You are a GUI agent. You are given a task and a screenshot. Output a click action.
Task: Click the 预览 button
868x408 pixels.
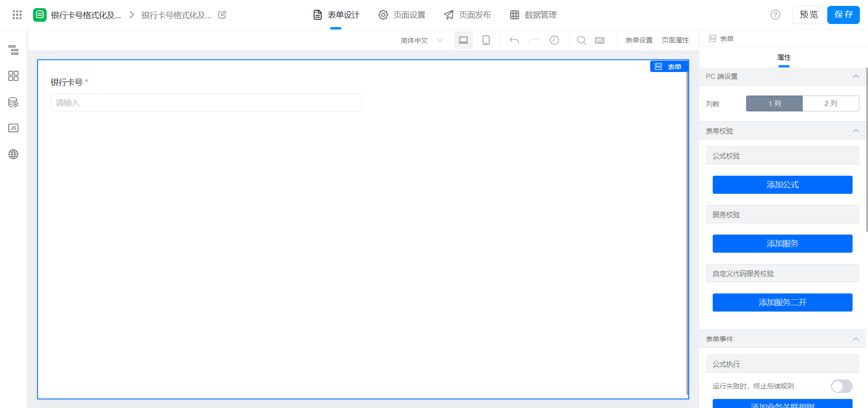[x=809, y=15]
